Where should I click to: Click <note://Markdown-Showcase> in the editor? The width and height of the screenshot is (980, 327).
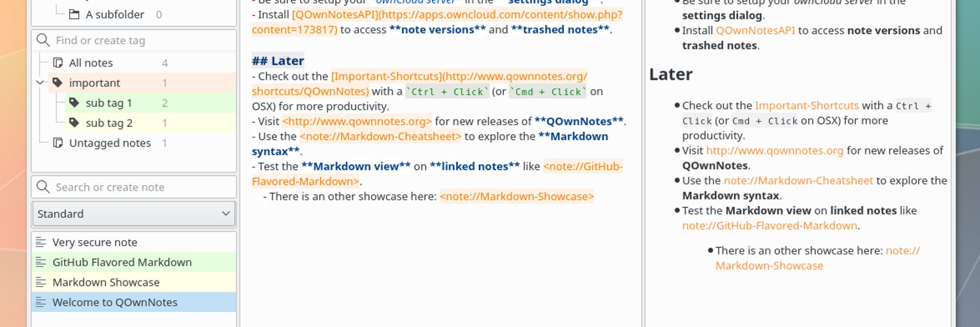517,196
